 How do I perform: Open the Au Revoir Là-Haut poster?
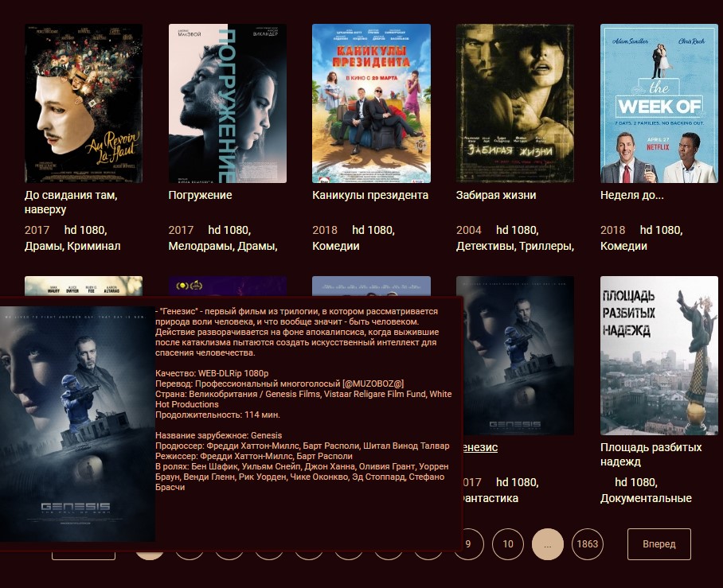84,103
